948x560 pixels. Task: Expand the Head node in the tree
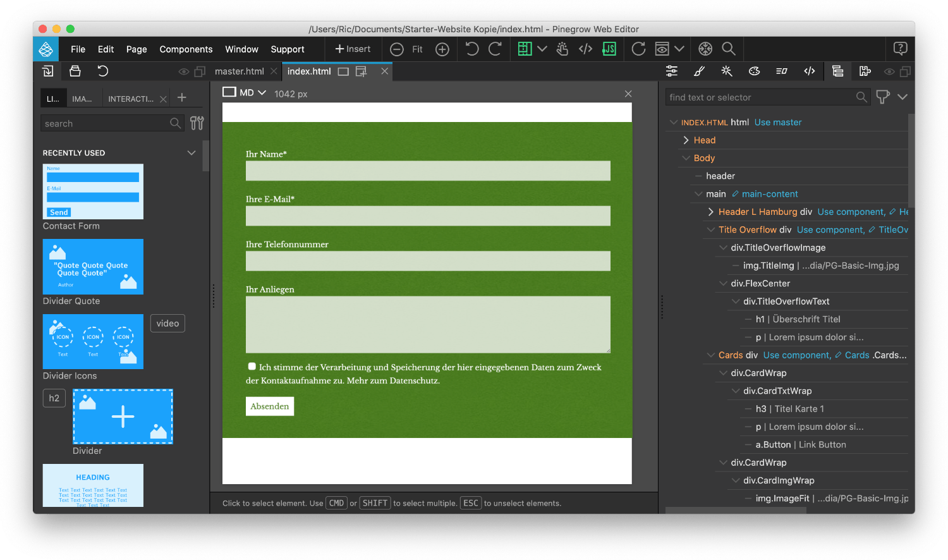(x=686, y=140)
